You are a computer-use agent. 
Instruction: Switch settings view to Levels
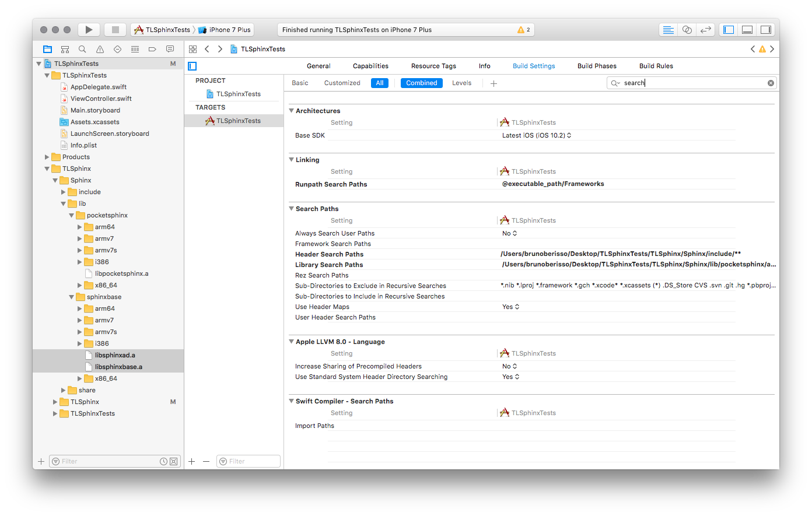coord(461,83)
